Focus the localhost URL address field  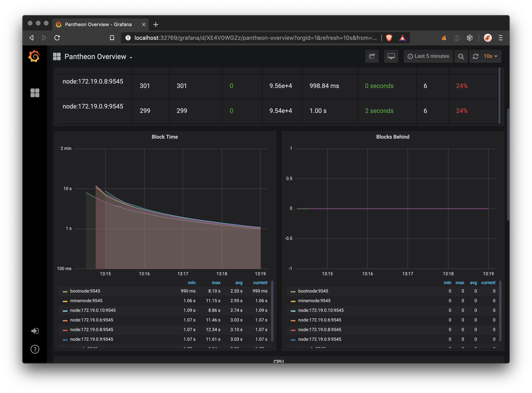[x=256, y=38]
